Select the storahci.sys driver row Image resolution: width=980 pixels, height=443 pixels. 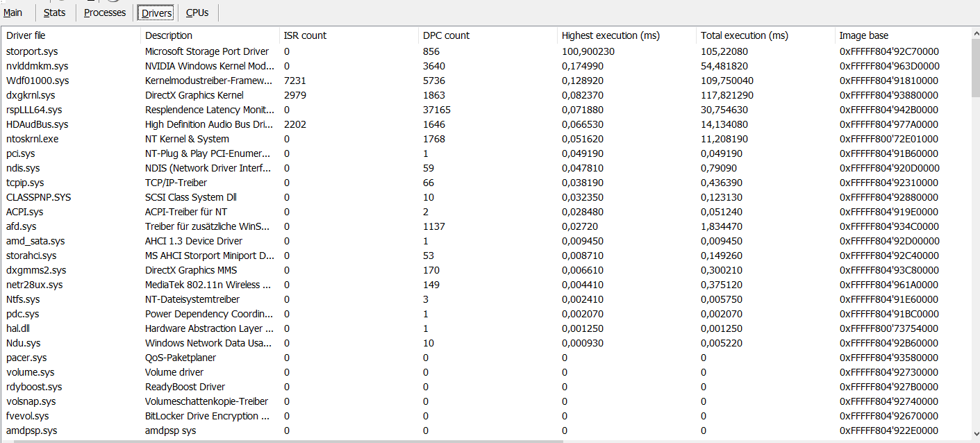click(x=486, y=256)
